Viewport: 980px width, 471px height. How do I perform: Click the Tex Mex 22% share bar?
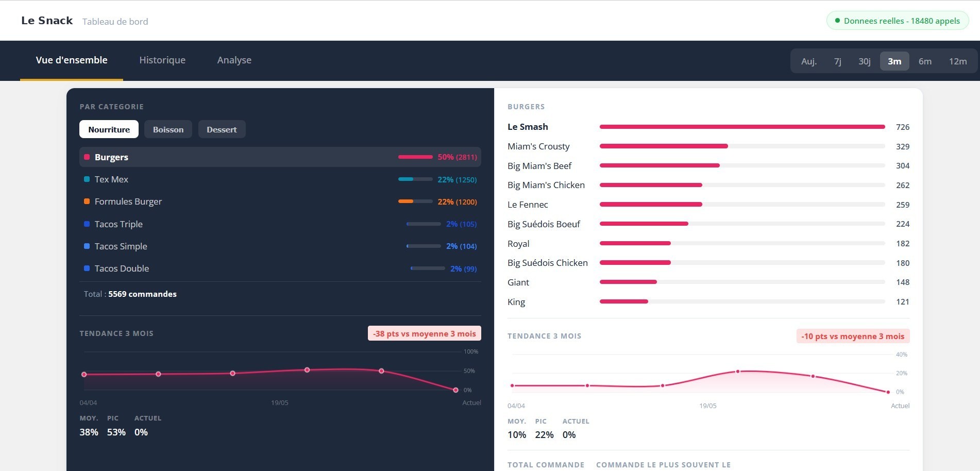click(x=415, y=179)
